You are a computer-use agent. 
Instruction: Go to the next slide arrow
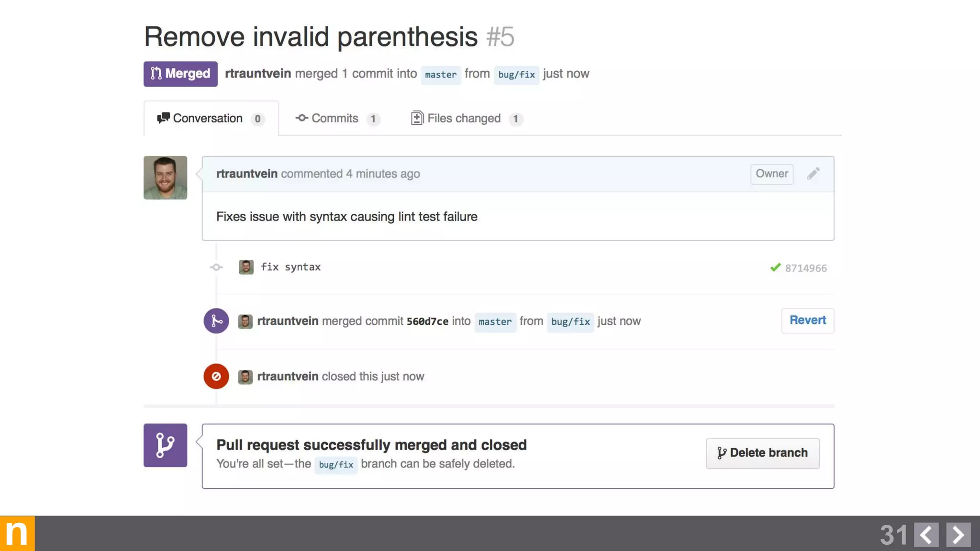958,535
